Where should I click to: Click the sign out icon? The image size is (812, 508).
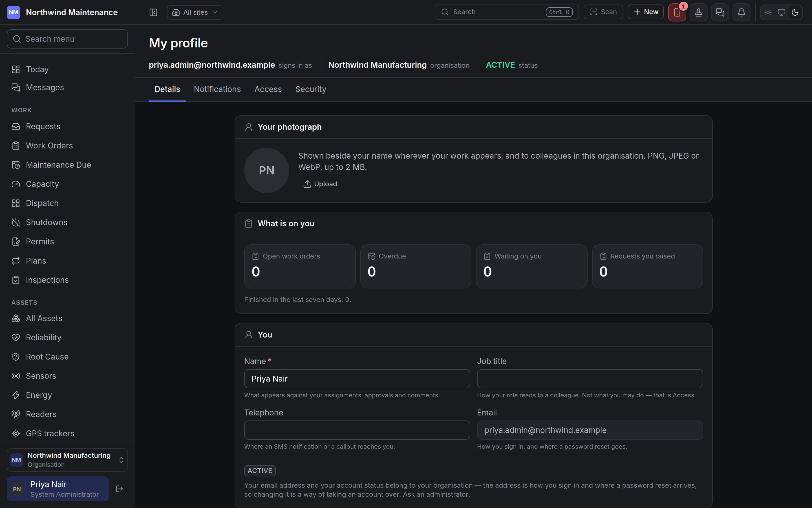[x=120, y=489]
